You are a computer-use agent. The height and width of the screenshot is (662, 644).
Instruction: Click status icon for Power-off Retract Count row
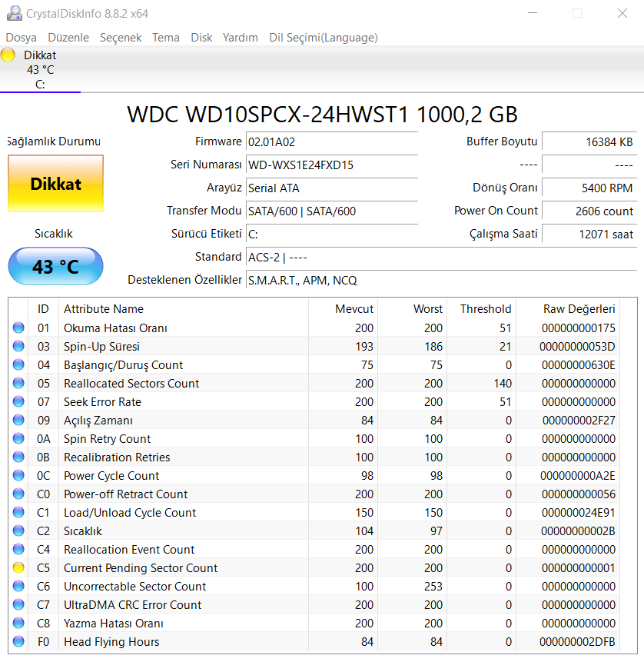point(18,494)
